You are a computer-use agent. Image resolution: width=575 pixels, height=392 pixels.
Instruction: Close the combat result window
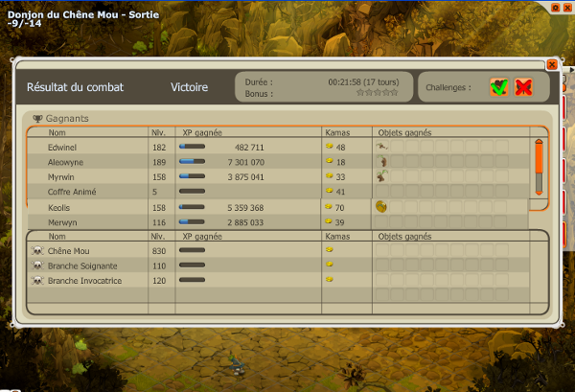point(552,65)
